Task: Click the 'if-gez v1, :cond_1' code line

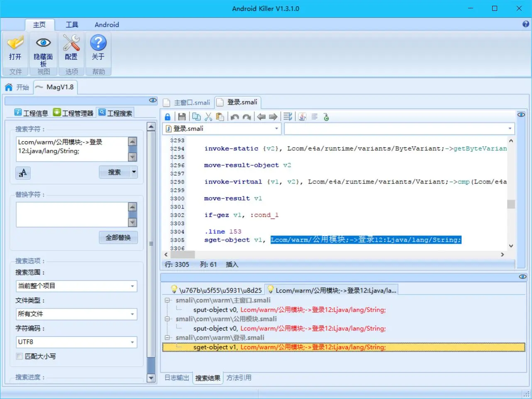Action: [x=241, y=215]
